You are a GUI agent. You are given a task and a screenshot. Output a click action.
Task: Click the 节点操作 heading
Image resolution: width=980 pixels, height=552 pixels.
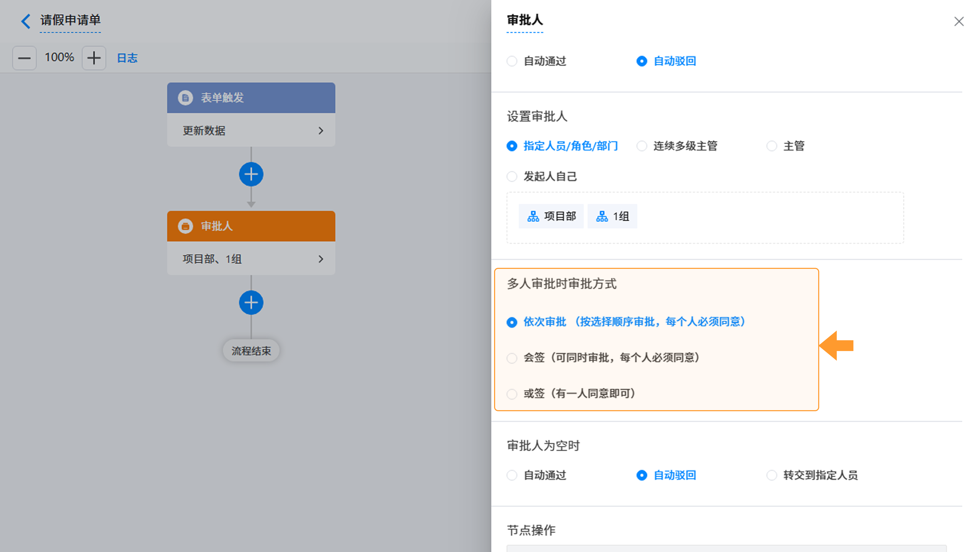[x=531, y=530]
